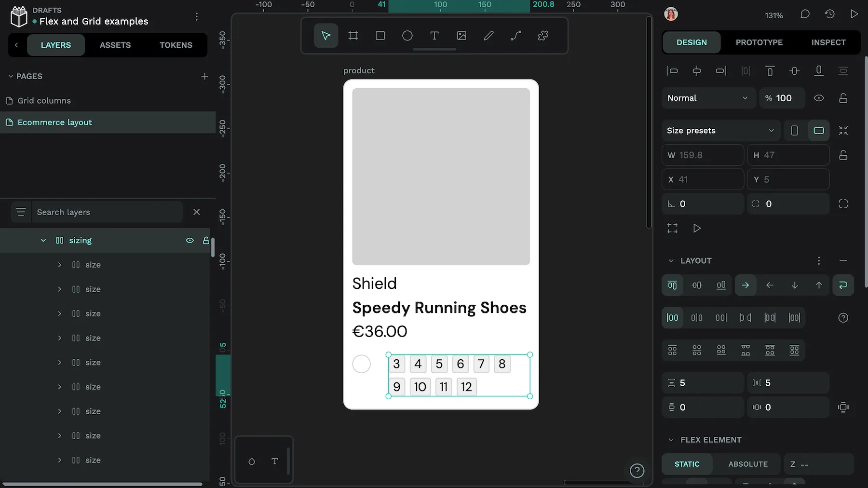Select the Board tool in the toolbar
This screenshot has height=488, width=868.
point(353,36)
